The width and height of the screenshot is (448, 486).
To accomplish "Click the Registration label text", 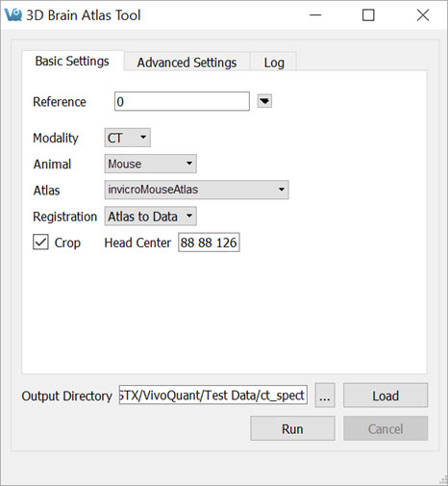I will [x=65, y=217].
